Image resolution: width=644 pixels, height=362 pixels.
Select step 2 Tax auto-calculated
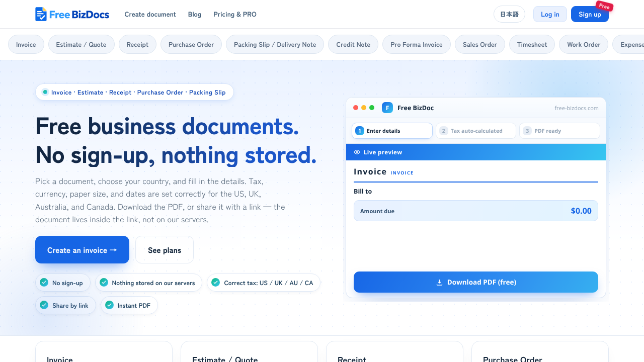click(476, 131)
